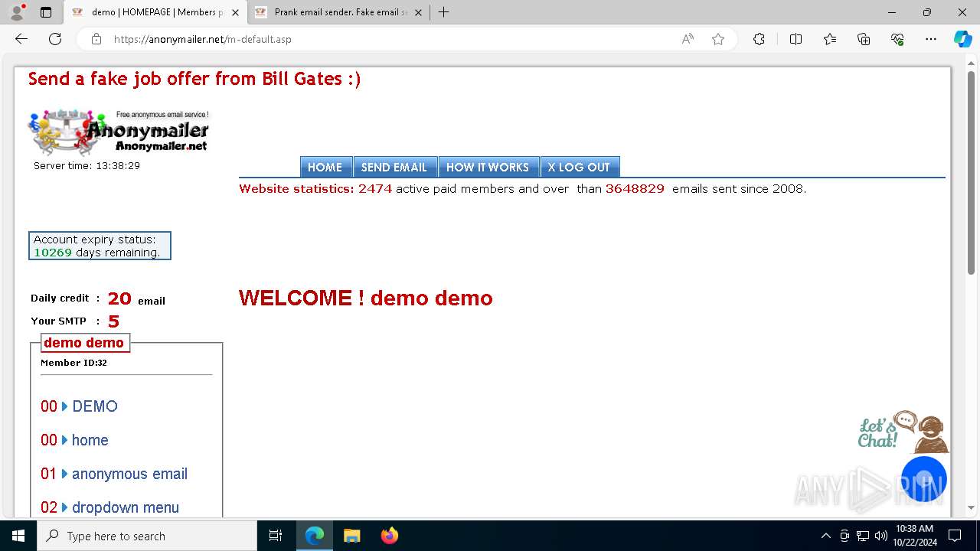The image size is (980, 551).
Task: Open the network tray icon
Action: pos(863,536)
